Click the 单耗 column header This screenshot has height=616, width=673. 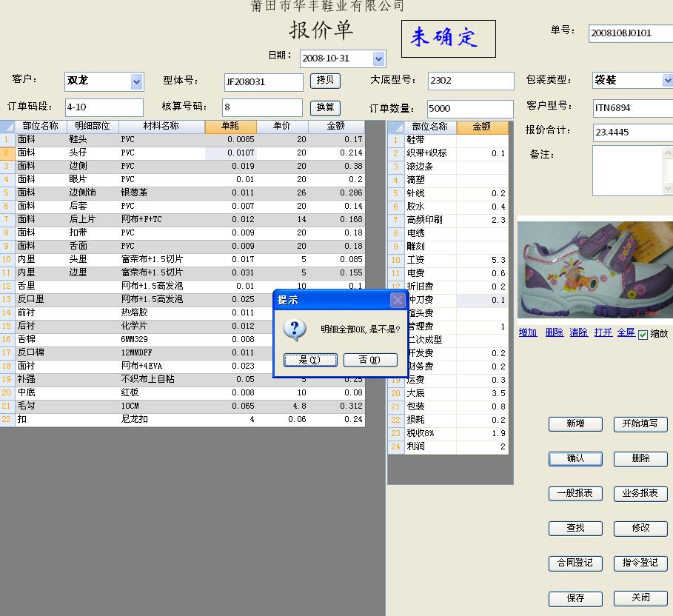(x=231, y=127)
